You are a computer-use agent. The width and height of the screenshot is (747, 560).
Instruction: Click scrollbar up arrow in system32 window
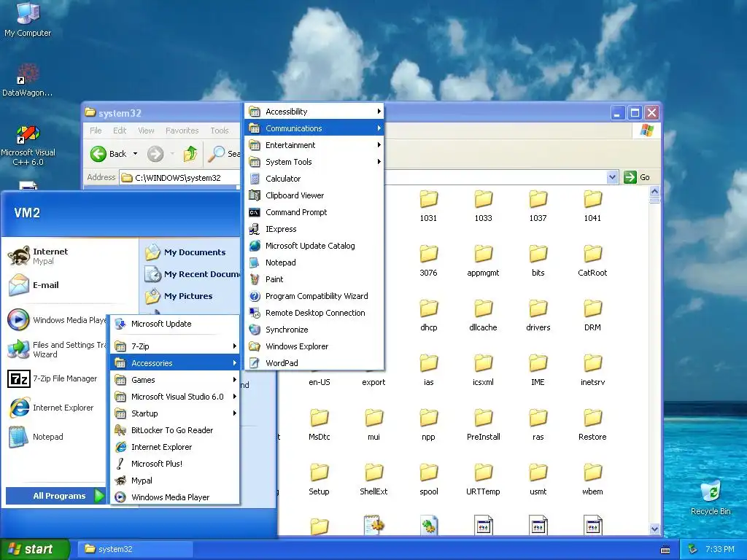654,192
